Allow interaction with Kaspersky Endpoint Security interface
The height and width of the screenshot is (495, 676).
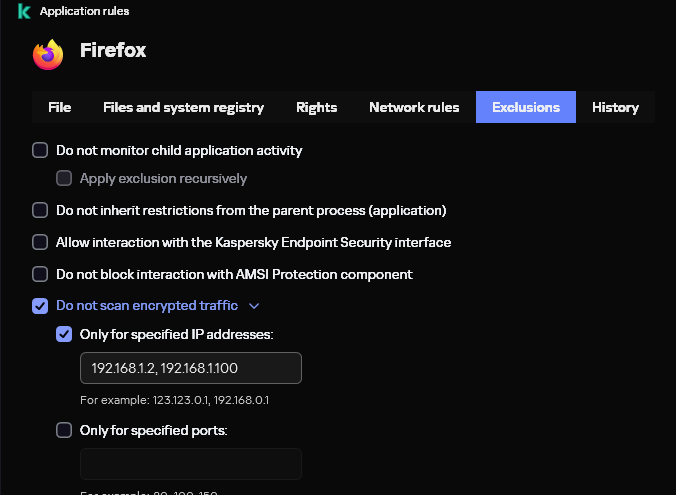click(x=40, y=242)
